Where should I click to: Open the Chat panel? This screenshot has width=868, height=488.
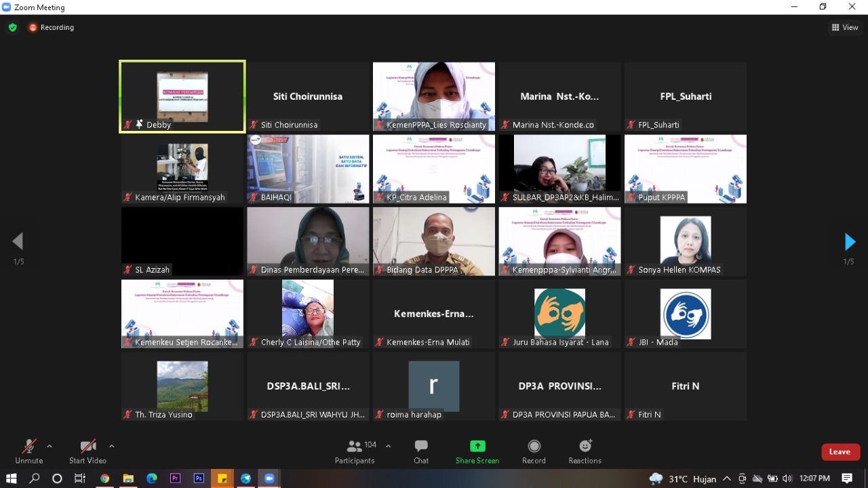421,451
